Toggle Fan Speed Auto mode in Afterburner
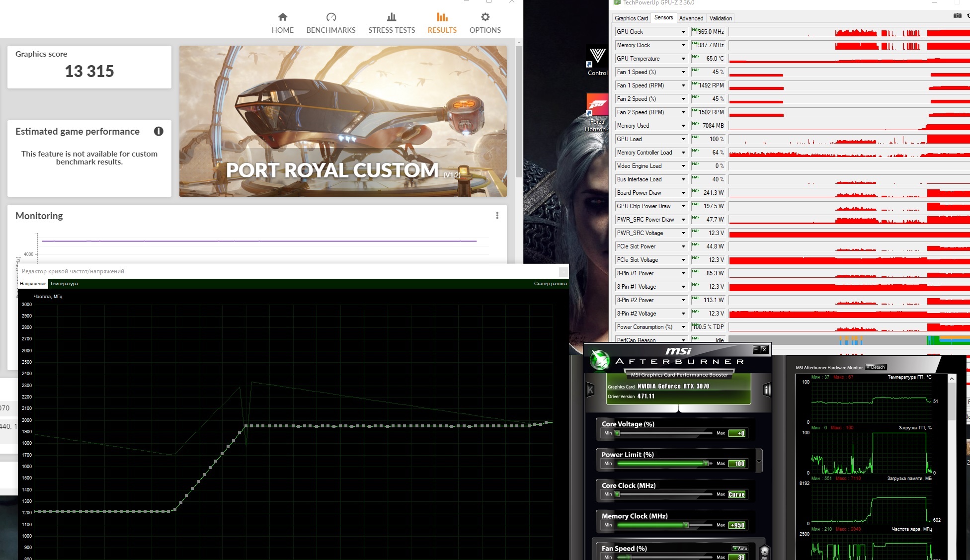Screen dimensions: 970x560 click(x=740, y=548)
